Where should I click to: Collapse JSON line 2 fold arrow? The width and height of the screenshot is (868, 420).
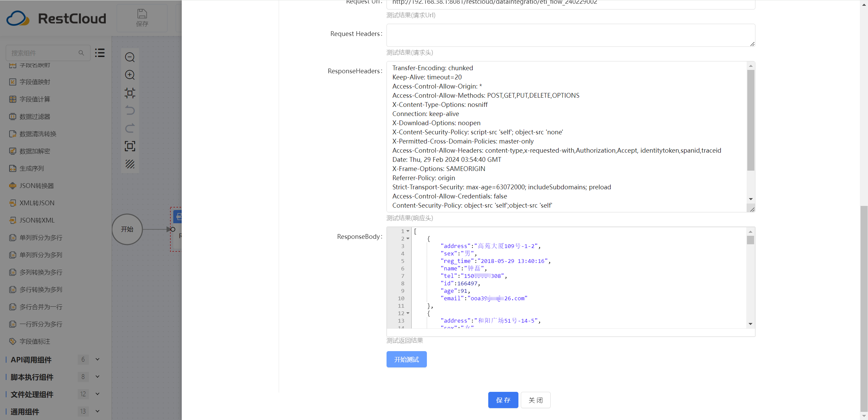408,238
